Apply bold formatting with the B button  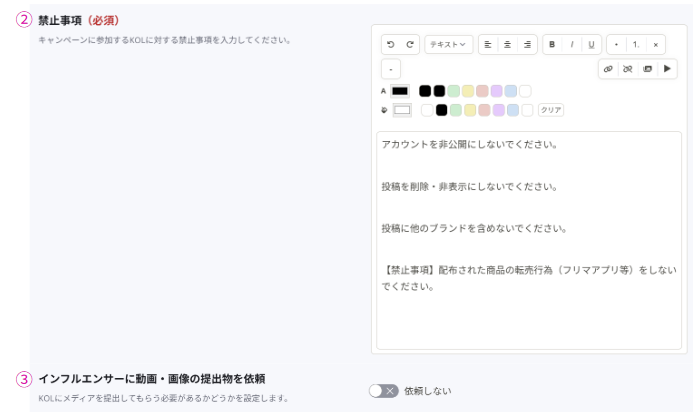tap(552, 45)
